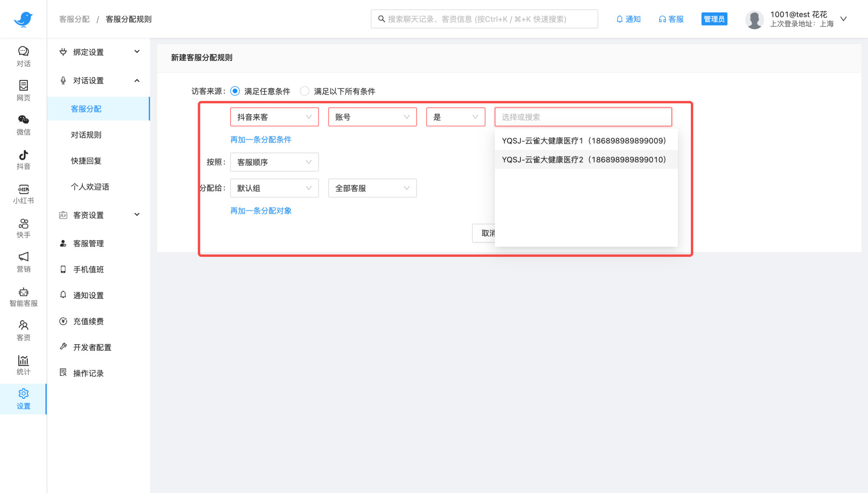
Task: Click the chat record search box
Action: [484, 19]
